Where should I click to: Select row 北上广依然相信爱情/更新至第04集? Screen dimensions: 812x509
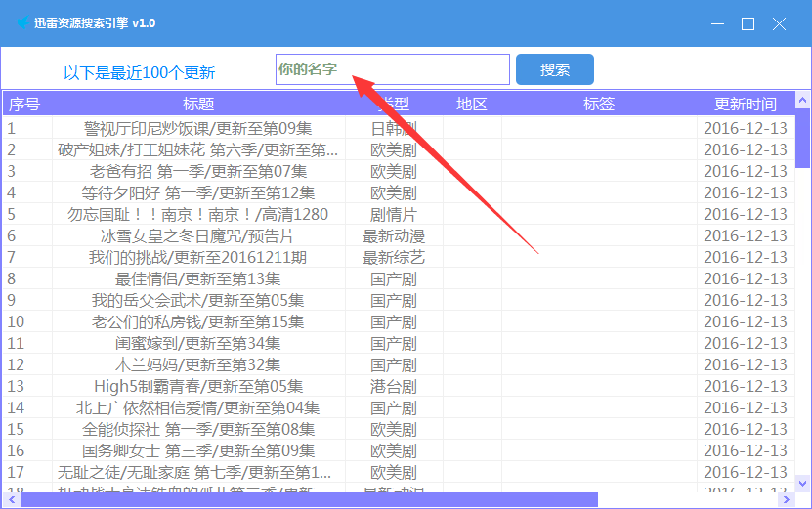(399, 407)
